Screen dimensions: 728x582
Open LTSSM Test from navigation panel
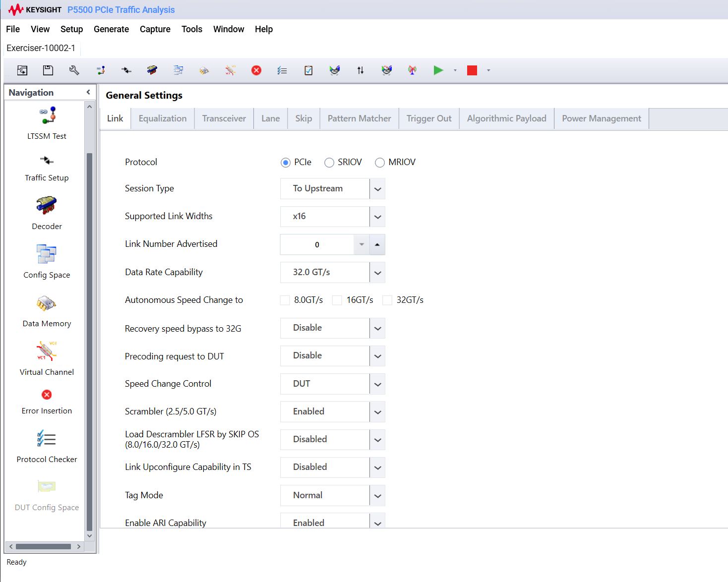point(47,123)
